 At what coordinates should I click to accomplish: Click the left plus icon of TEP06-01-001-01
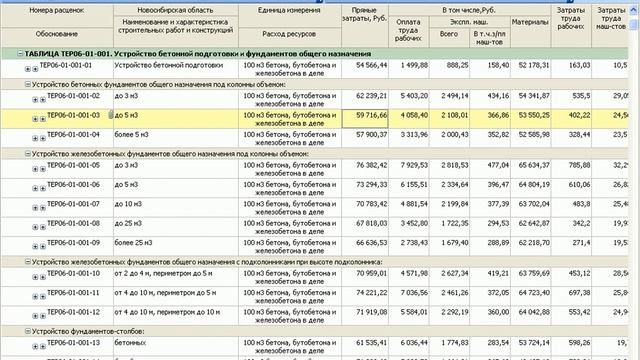tap(28, 69)
